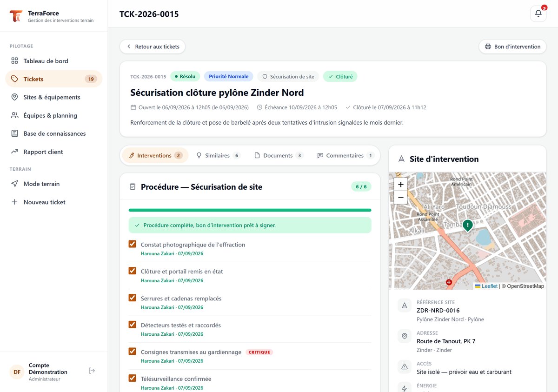Print the Bon d'intervention
This screenshot has width=558, height=392.
click(x=512, y=47)
